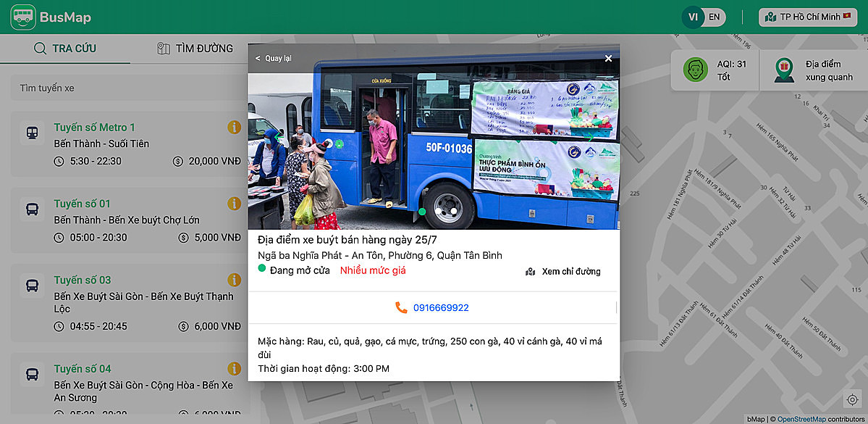Click the info icon on Tuyến số 01
Screen dimensions: 868x424
click(x=234, y=204)
